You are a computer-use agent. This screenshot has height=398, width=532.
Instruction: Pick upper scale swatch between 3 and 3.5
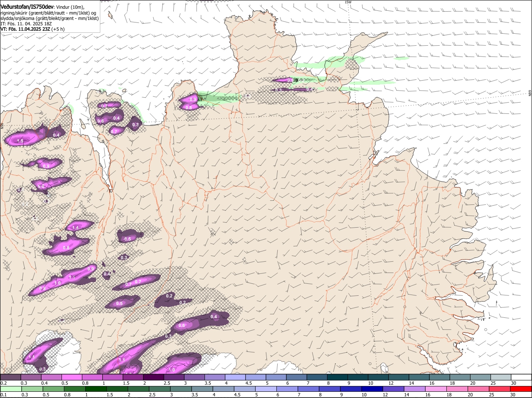coord(194,377)
